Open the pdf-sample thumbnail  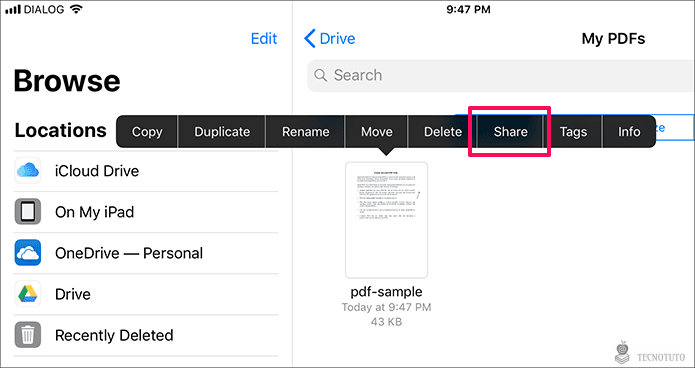(x=387, y=220)
